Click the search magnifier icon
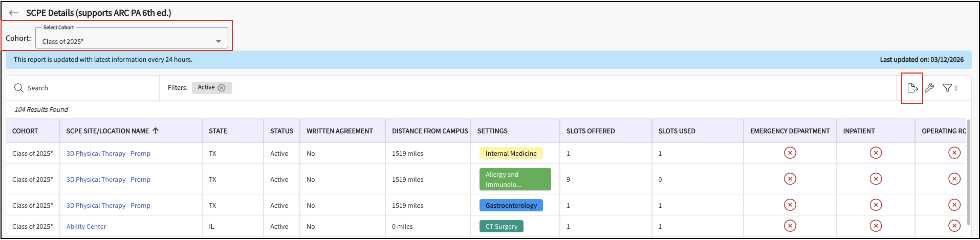The image size is (980, 240). tap(19, 88)
